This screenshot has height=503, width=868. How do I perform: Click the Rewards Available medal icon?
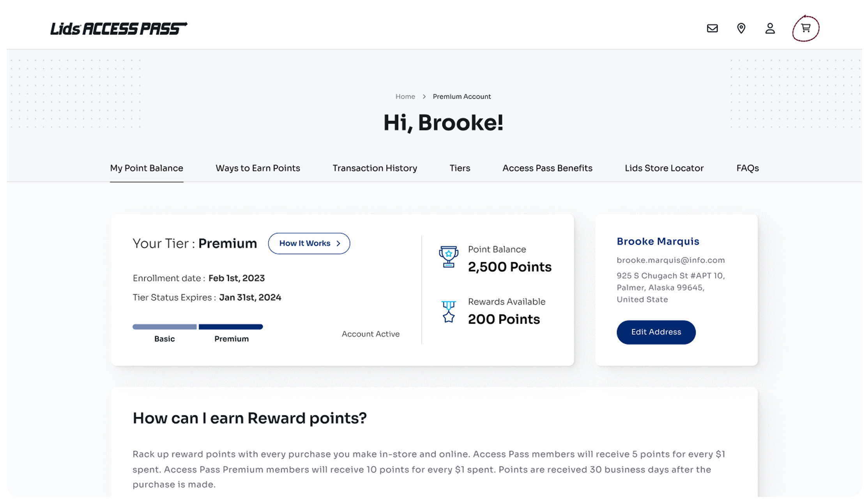click(449, 312)
